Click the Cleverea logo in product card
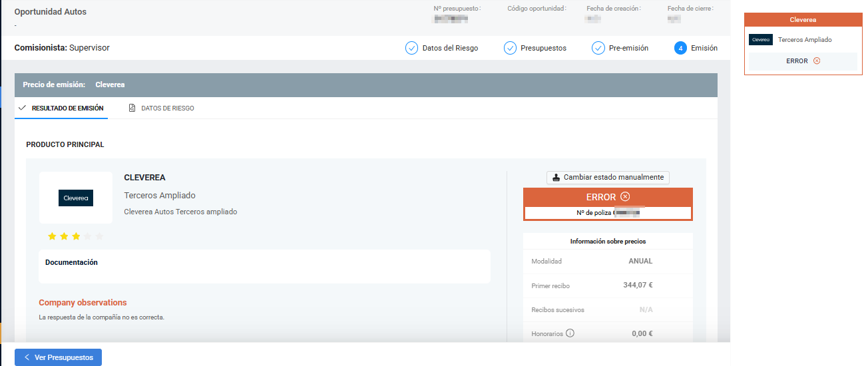Screen dimensions: 868x366 coord(76,198)
